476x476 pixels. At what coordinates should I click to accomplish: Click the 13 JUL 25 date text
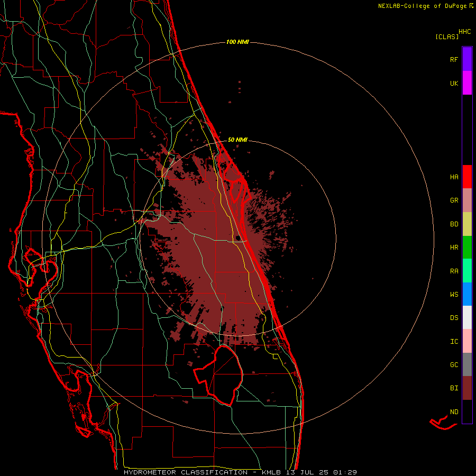[307, 472]
